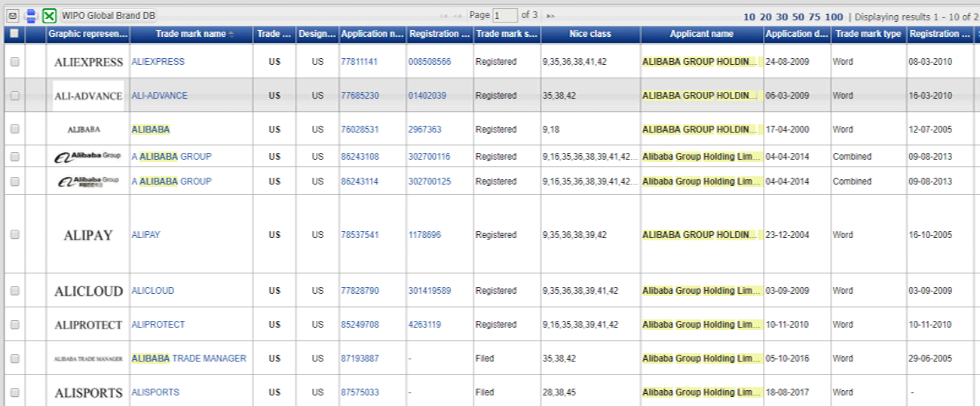Click the ALICLOUD graphic representation thumbnail
Image resolution: width=980 pixels, height=406 pixels.
tap(87, 291)
